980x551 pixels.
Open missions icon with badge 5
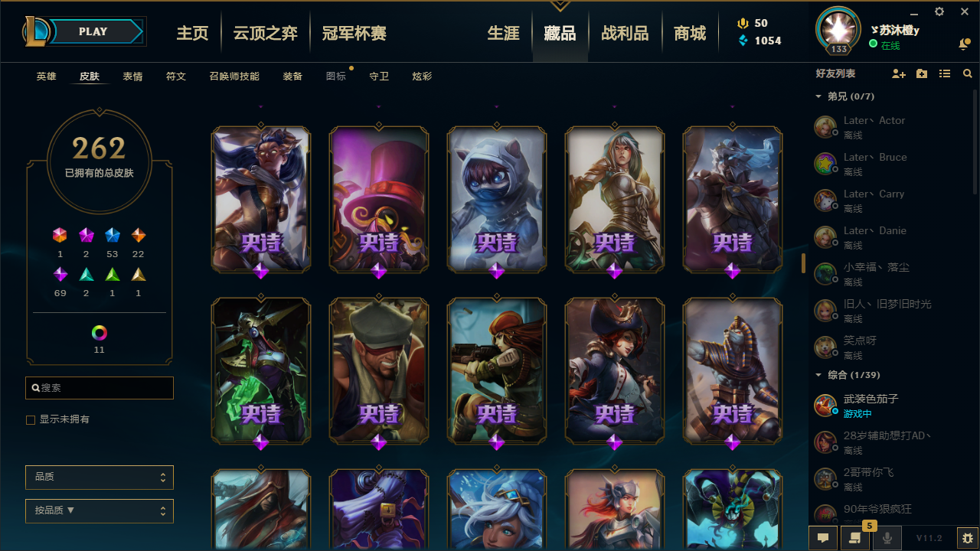(854, 538)
